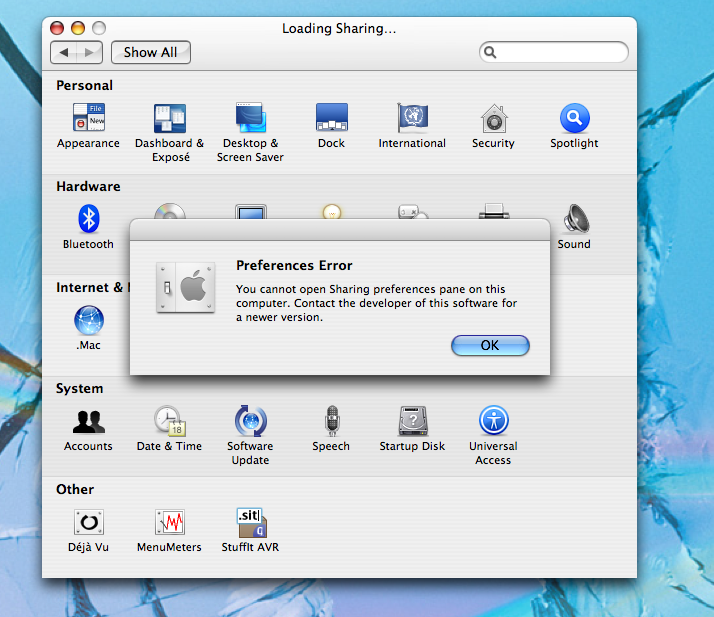The image size is (714, 617).
Task: Click the 'Hardware' section heading
Action: pos(88,187)
